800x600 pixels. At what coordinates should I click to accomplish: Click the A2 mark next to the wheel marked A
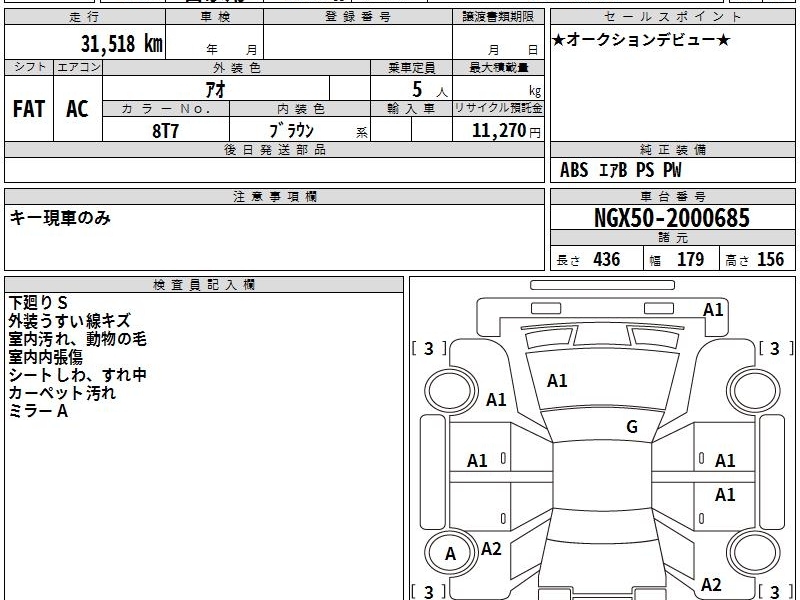pos(491,549)
